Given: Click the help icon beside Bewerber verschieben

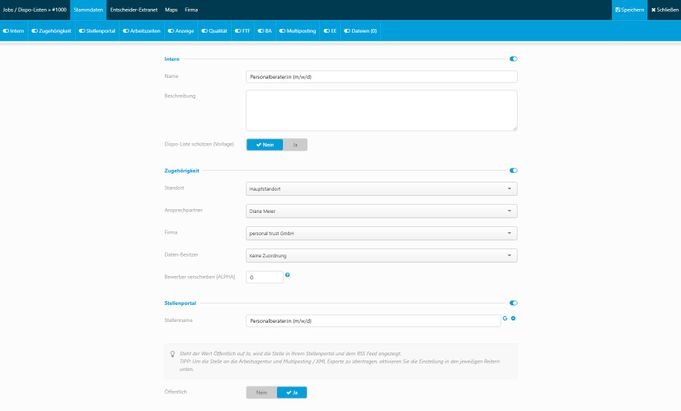Looking at the screenshot, I should coord(287,274).
